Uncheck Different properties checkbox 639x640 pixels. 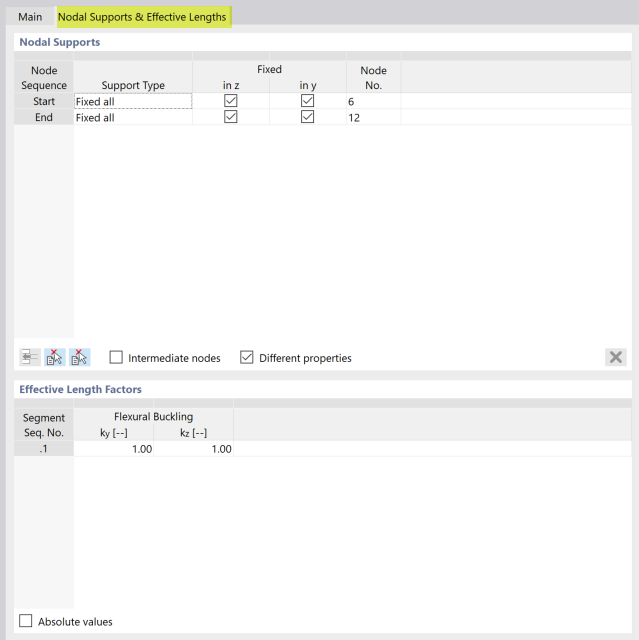(246, 357)
